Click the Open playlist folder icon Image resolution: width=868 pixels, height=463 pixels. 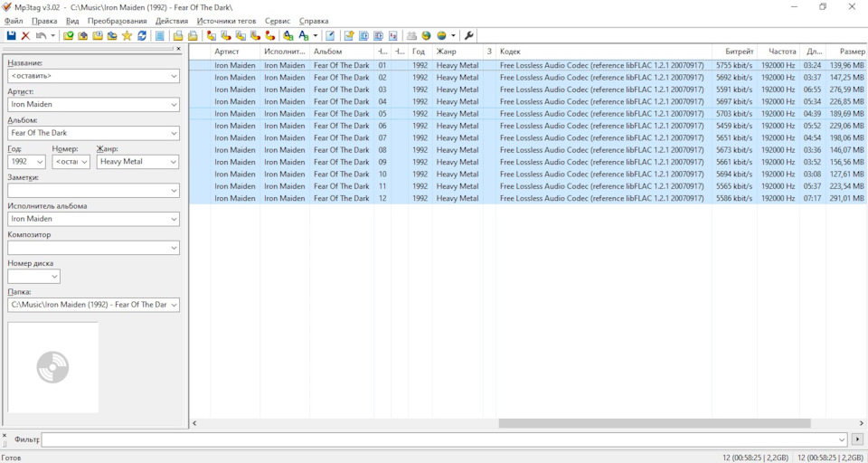(x=98, y=35)
